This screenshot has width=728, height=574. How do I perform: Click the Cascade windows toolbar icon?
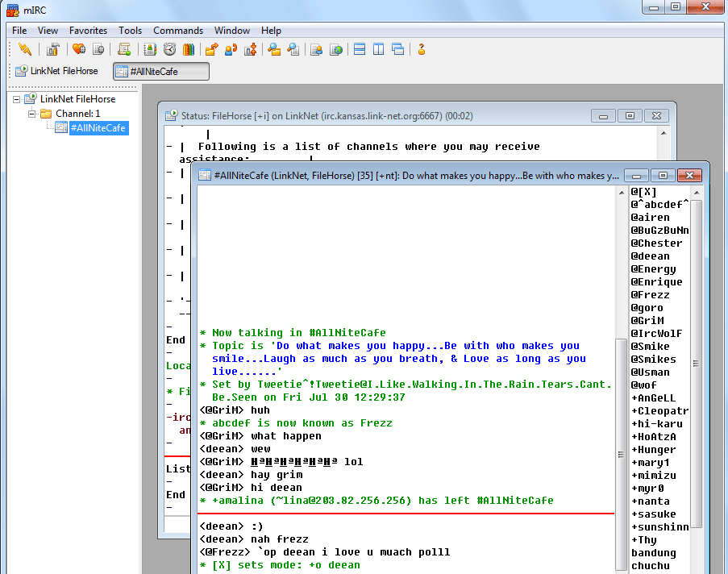(x=398, y=49)
